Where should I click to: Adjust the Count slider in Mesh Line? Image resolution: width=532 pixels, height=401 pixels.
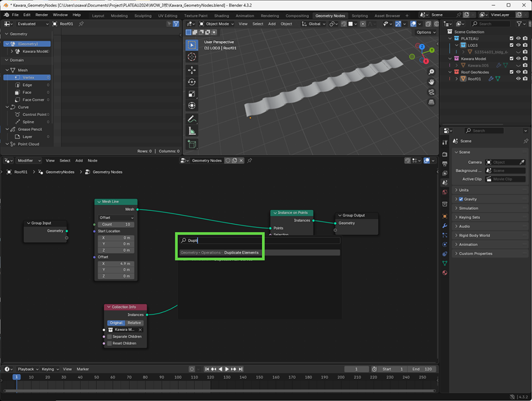point(116,224)
